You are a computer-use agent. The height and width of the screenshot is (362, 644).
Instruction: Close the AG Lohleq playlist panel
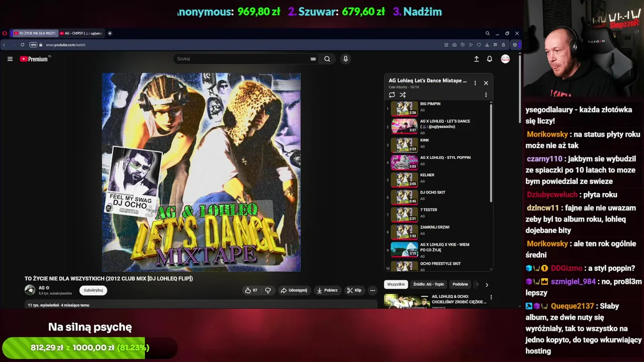point(486,83)
